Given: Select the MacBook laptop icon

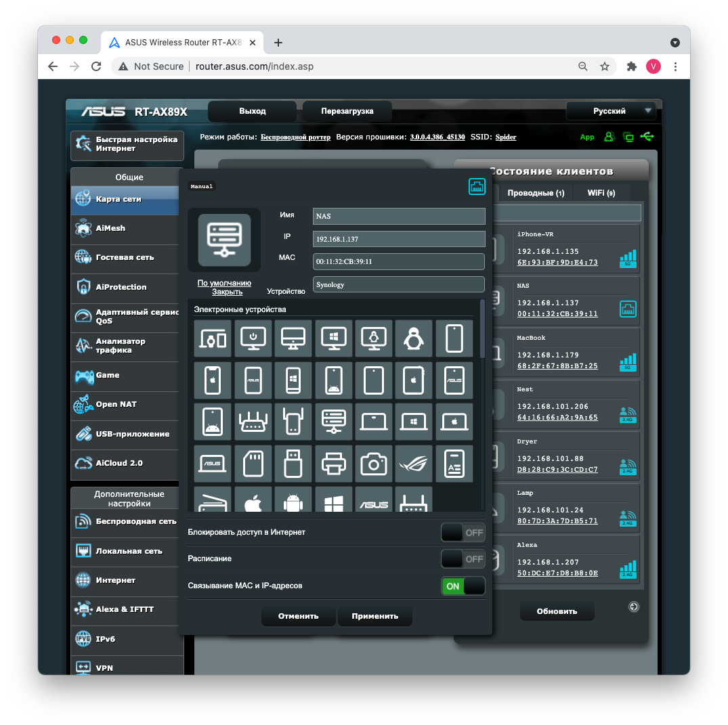Looking at the screenshot, I should [x=454, y=422].
